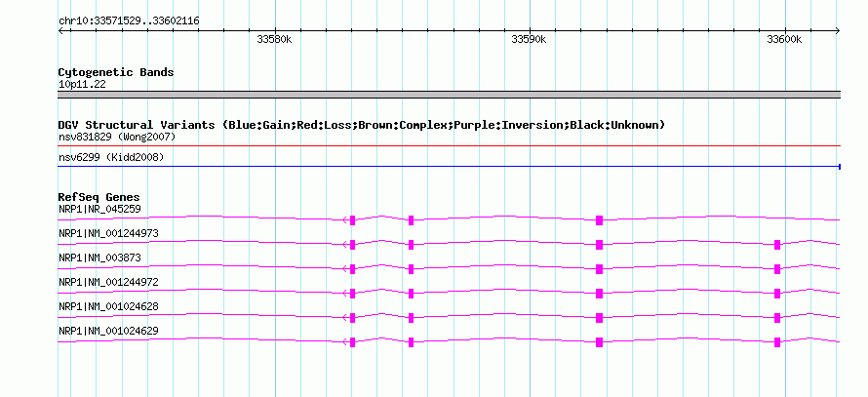Select the Cytogenetic Bands track title
868x397 pixels.
116,72
